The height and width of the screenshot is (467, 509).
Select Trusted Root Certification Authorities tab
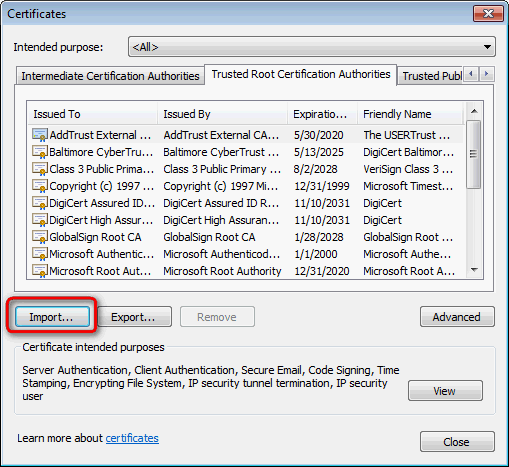tap(301, 74)
